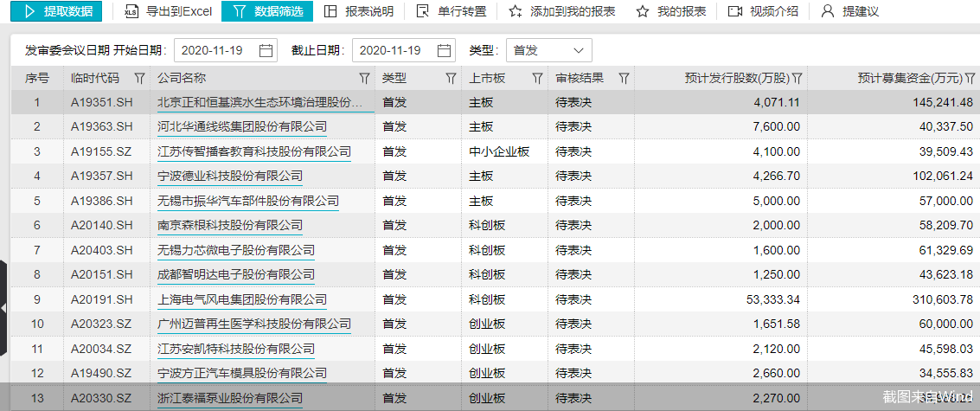Filter the 预计募集资金(万元) column
The height and width of the screenshot is (411, 980).
click(970, 78)
